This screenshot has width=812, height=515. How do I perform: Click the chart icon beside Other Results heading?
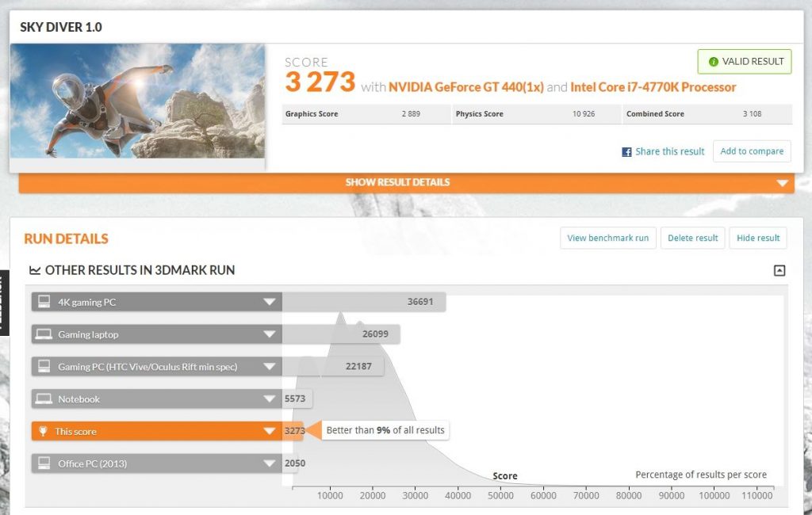pyautogui.click(x=35, y=270)
